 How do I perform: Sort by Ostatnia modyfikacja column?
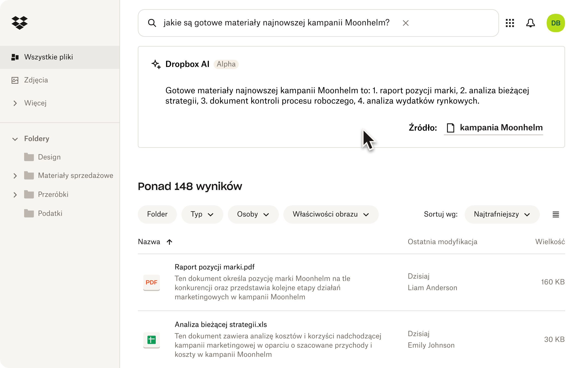click(x=442, y=242)
